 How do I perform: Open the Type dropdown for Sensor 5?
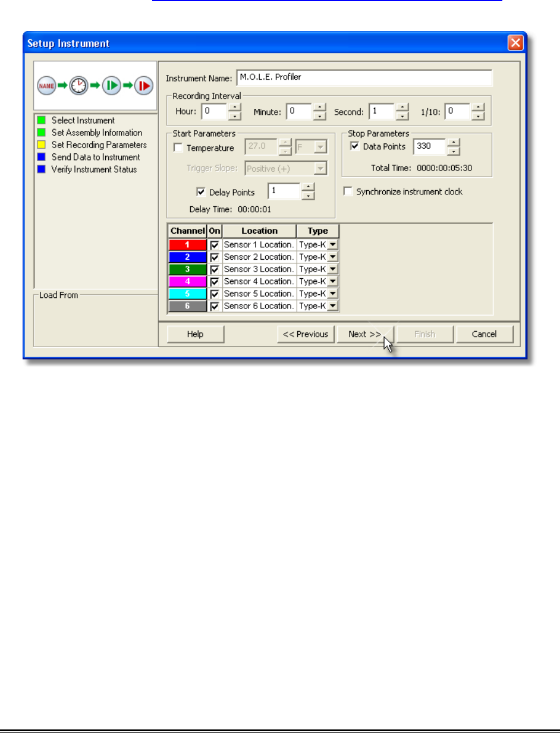click(333, 294)
